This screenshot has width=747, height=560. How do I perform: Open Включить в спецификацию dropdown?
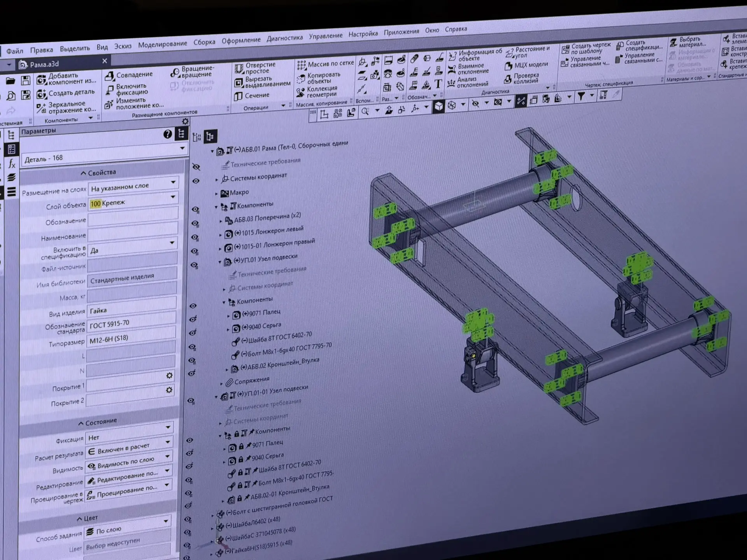pyautogui.click(x=172, y=243)
